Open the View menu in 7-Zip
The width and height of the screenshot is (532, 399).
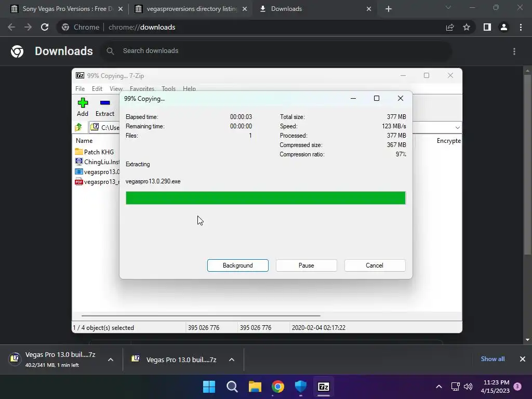[116, 88]
